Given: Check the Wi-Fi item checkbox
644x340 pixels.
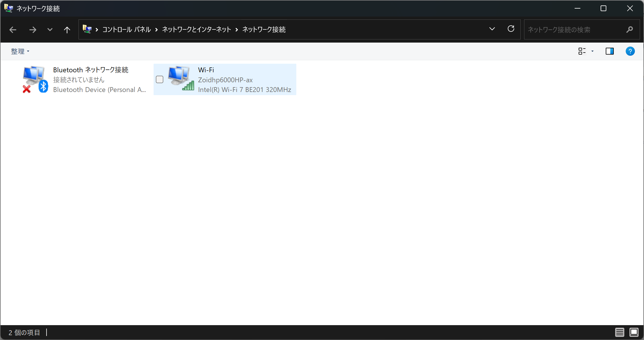Looking at the screenshot, I should coord(160,79).
